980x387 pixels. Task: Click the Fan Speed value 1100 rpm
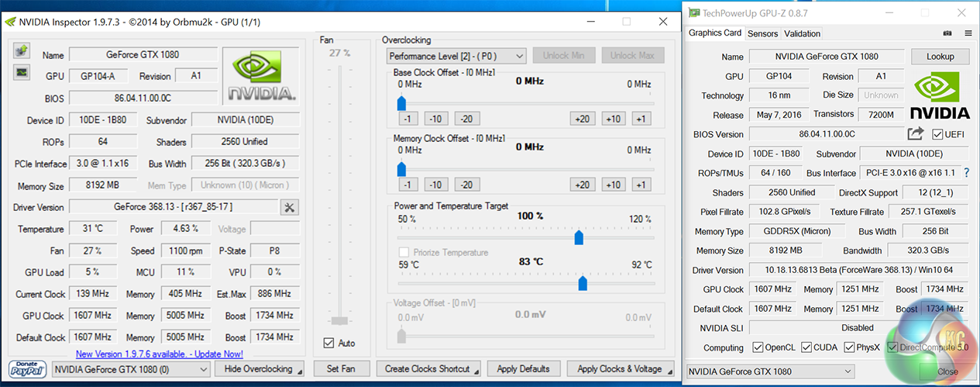click(x=186, y=251)
